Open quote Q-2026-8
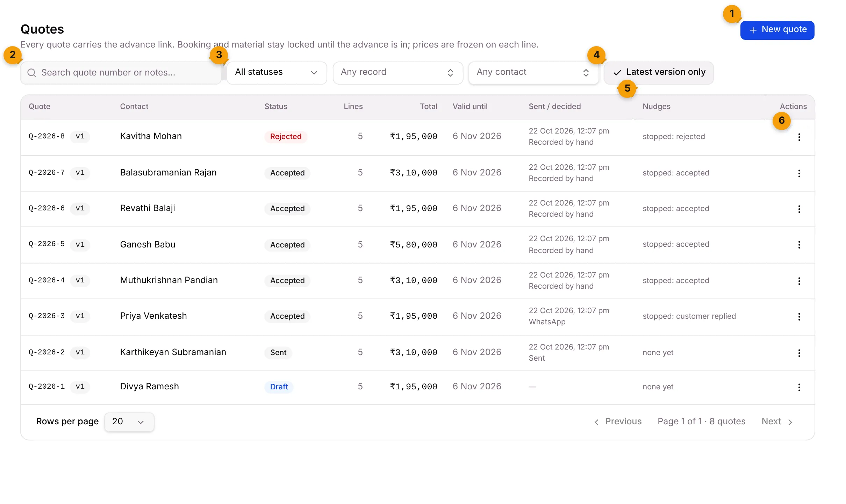846x504 pixels. 47,136
